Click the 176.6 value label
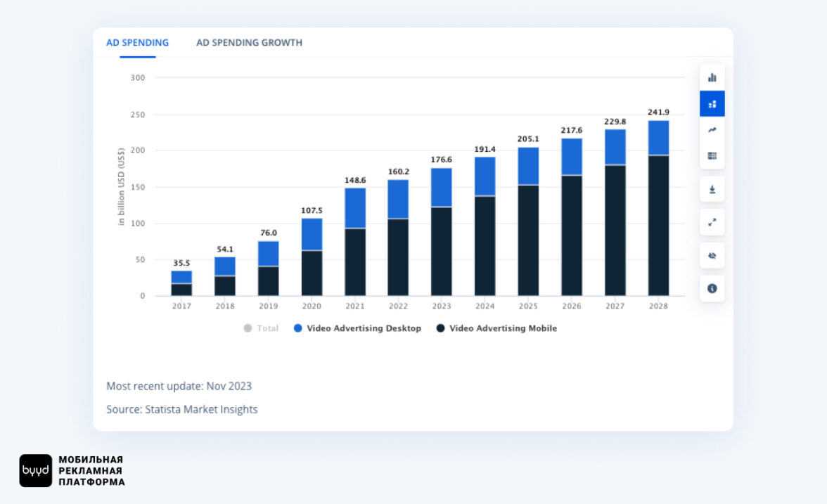The height and width of the screenshot is (504, 827). tap(442, 160)
